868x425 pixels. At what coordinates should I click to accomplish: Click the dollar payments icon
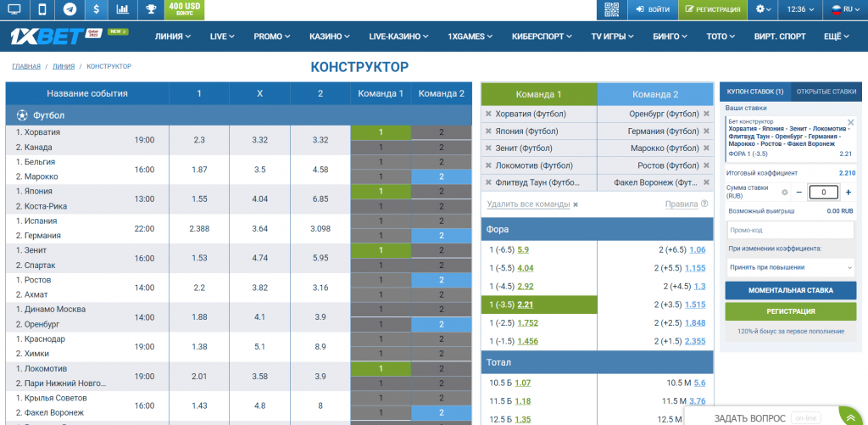click(x=97, y=9)
